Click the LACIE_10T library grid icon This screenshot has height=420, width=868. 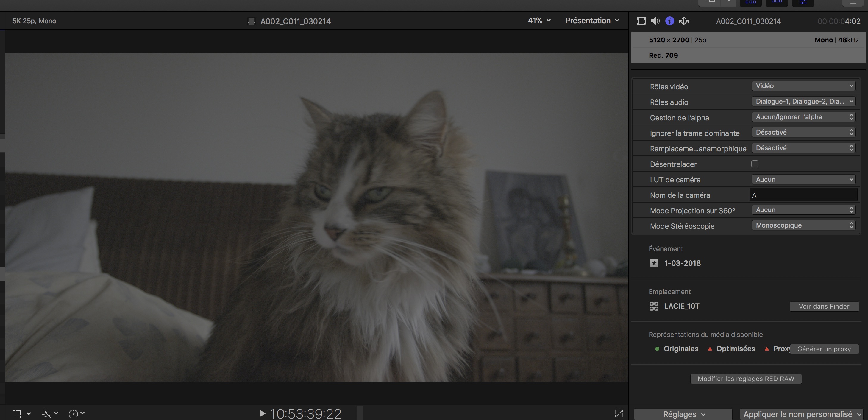coord(654,306)
